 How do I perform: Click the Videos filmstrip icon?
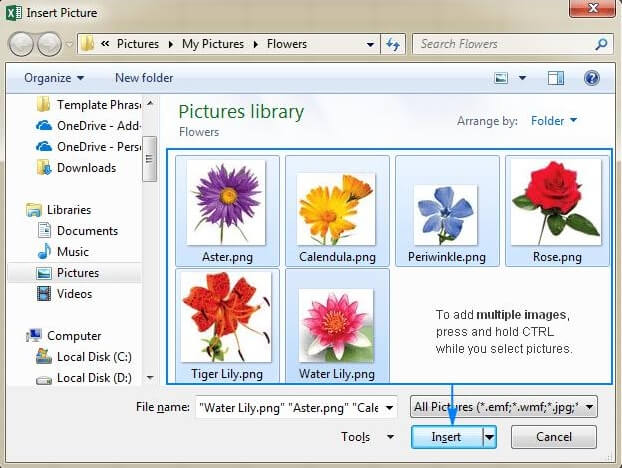click(x=44, y=294)
